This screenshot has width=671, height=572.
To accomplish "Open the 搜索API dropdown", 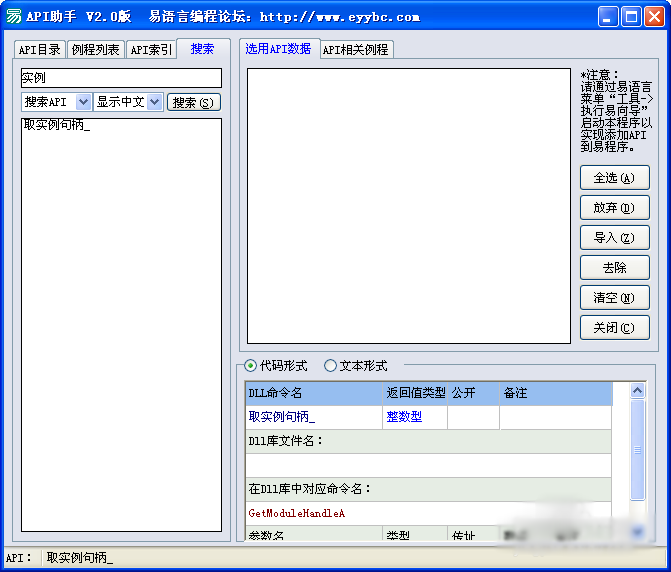I will tap(83, 102).
